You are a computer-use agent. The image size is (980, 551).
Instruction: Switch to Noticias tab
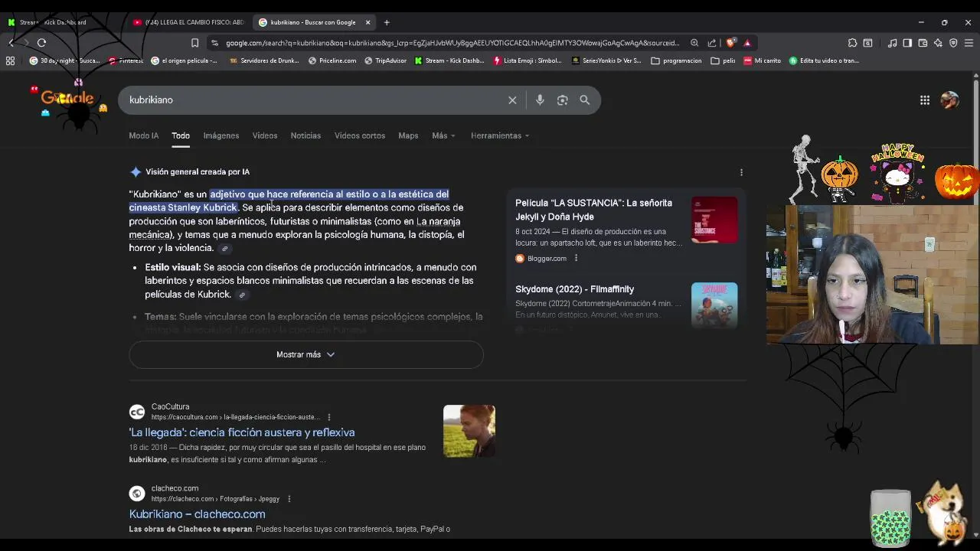(x=305, y=135)
